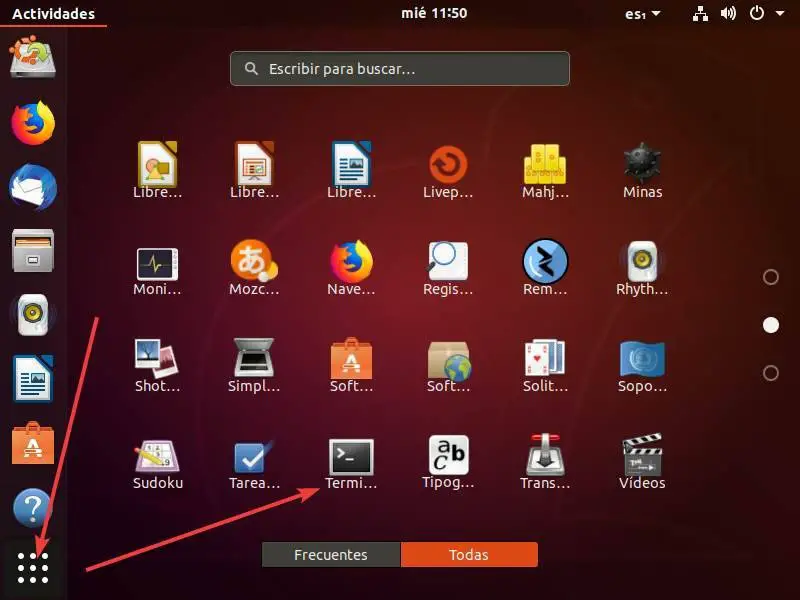Open Thunderbird mail from the dock
This screenshot has width=800, height=600.
coord(33,187)
